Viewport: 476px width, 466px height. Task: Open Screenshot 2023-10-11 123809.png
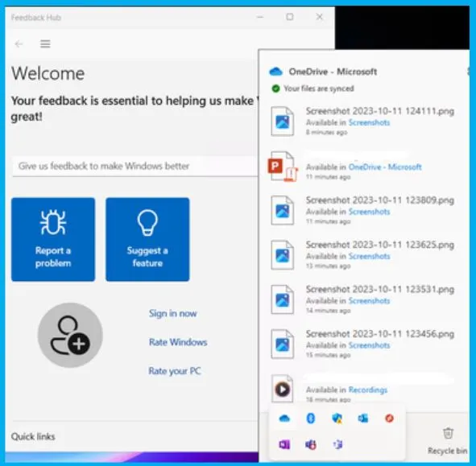coord(380,200)
